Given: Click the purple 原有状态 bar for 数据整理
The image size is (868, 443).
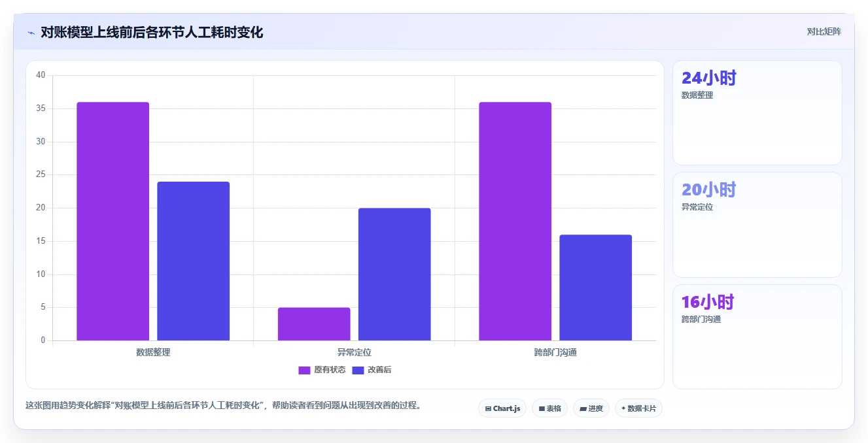Looking at the screenshot, I should (x=113, y=222).
